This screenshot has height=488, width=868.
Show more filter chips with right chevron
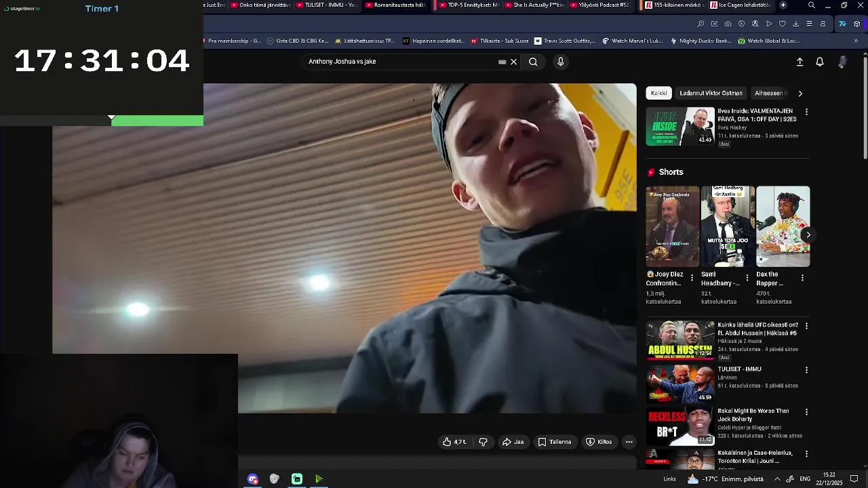(800, 94)
